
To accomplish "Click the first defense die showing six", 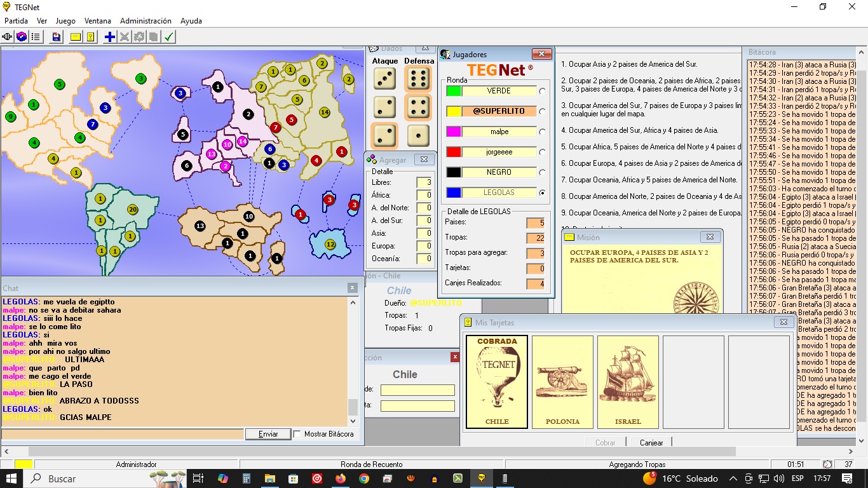I will (417, 79).
